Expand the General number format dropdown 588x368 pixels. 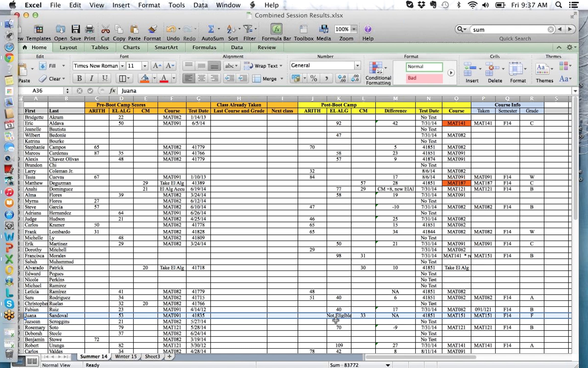[x=357, y=66]
